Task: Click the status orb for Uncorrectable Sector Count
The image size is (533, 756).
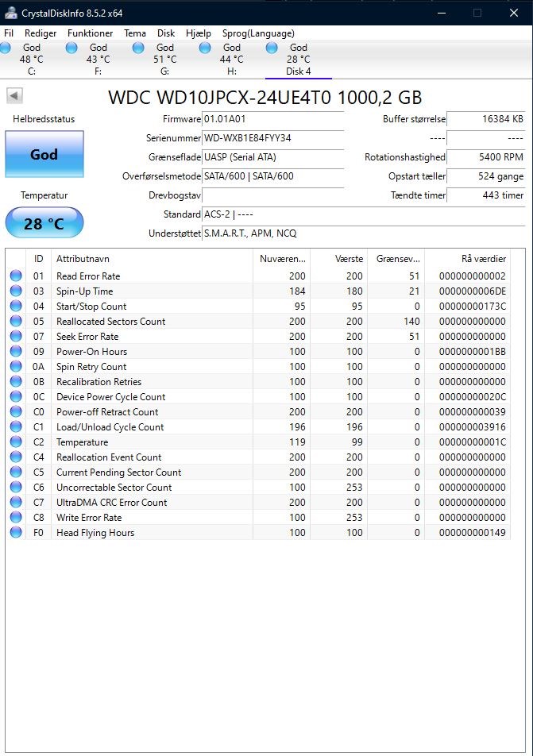Action: tap(16, 487)
